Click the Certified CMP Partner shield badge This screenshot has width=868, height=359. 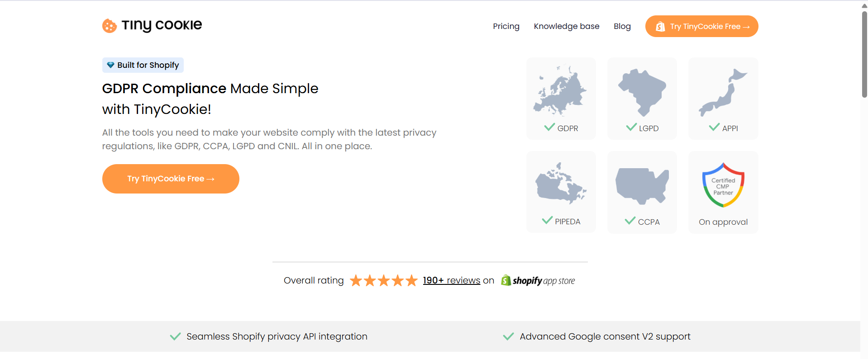click(x=723, y=185)
